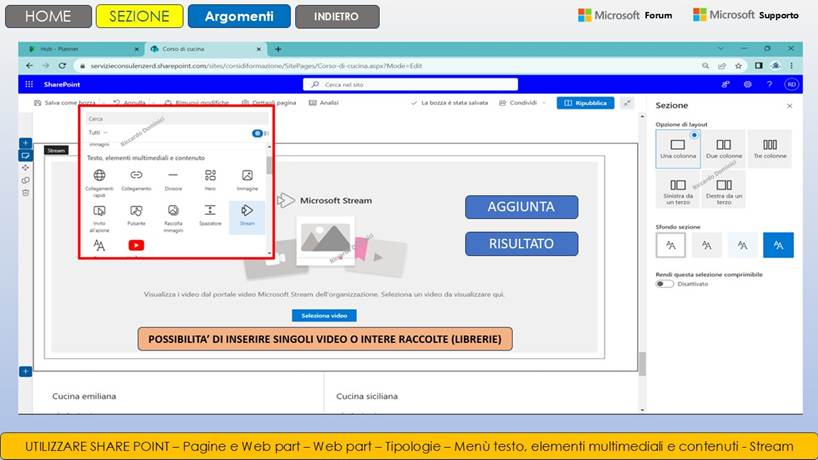This screenshot has width=818, height=460.
Task: Select the Una colonna layout
Action: point(678,148)
